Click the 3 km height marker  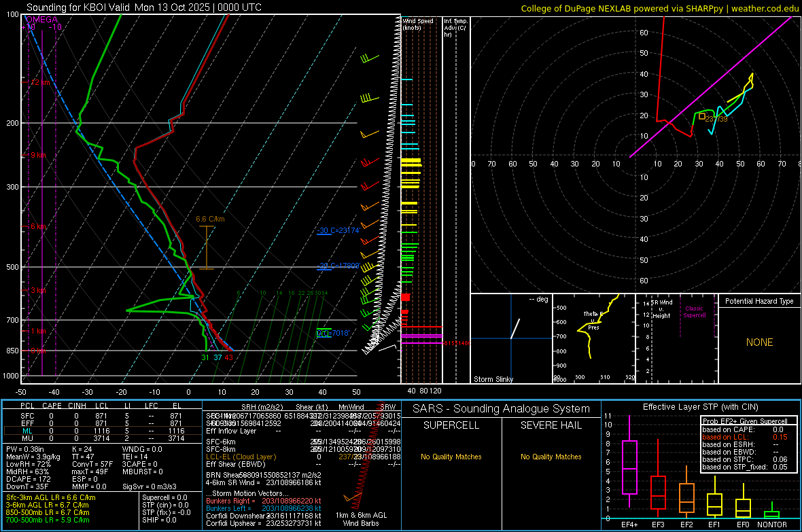tap(38, 290)
